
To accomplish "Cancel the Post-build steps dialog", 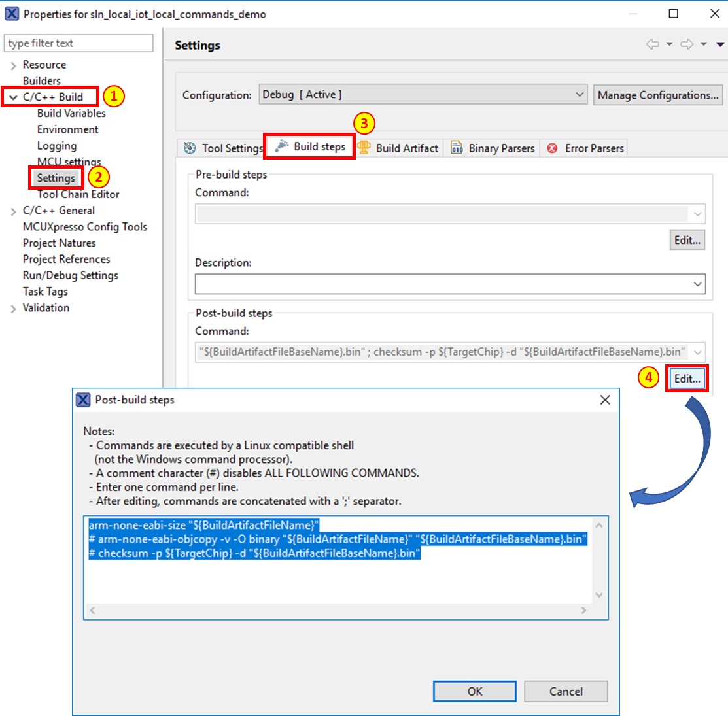I will [565, 691].
